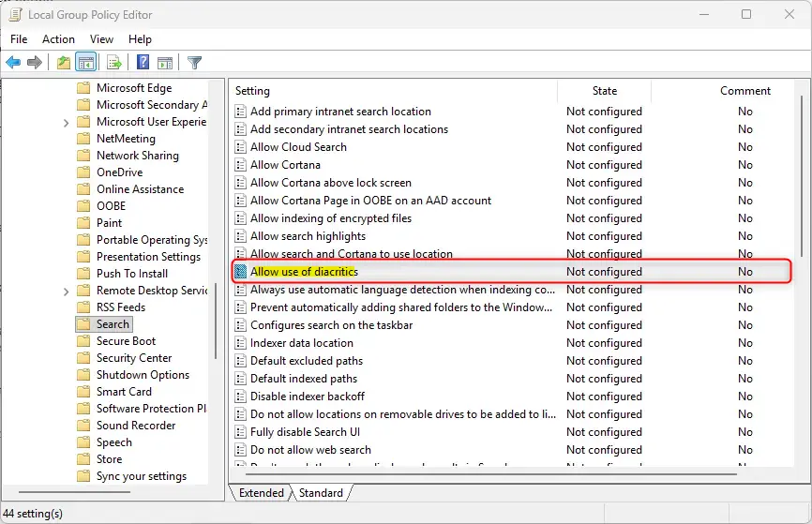812x524 pixels.
Task: Select OOBE in the tree
Action: click(x=112, y=206)
